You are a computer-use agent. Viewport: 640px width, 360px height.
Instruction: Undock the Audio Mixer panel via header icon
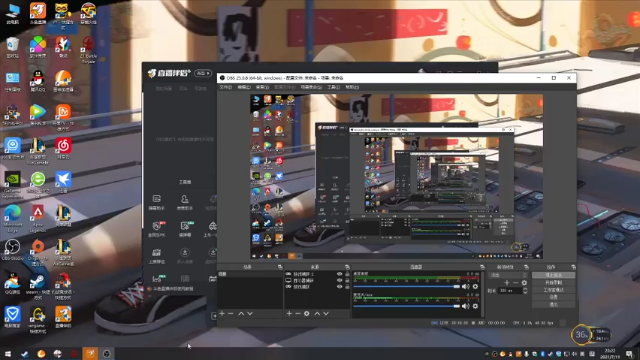pyautogui.click(x=482, y=267)
